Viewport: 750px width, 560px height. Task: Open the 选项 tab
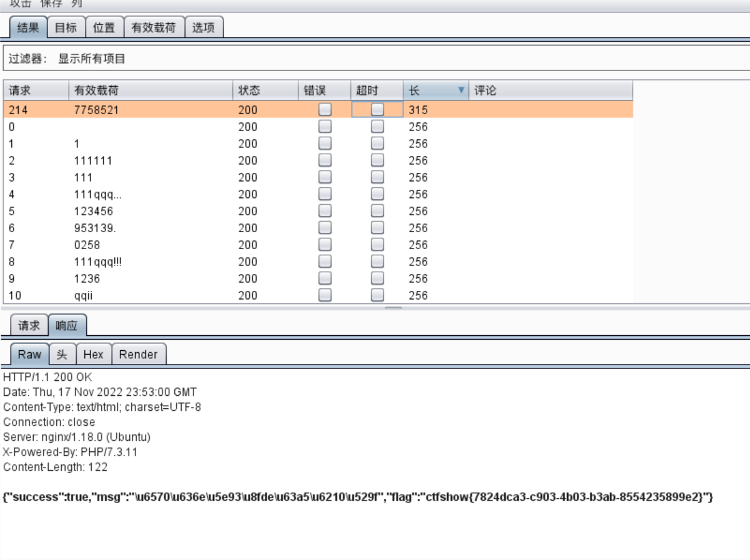tap(204, 27)
